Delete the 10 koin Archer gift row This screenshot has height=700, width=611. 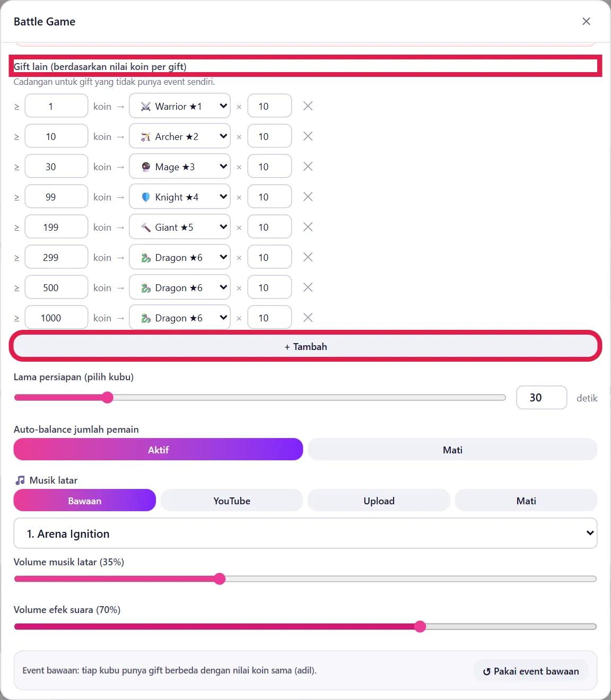[308, 136]
